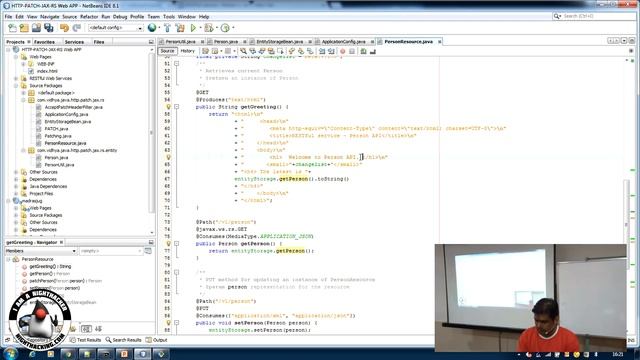Click the Debug Project toolbar icon
640x360 pixels.
(209, 28)
